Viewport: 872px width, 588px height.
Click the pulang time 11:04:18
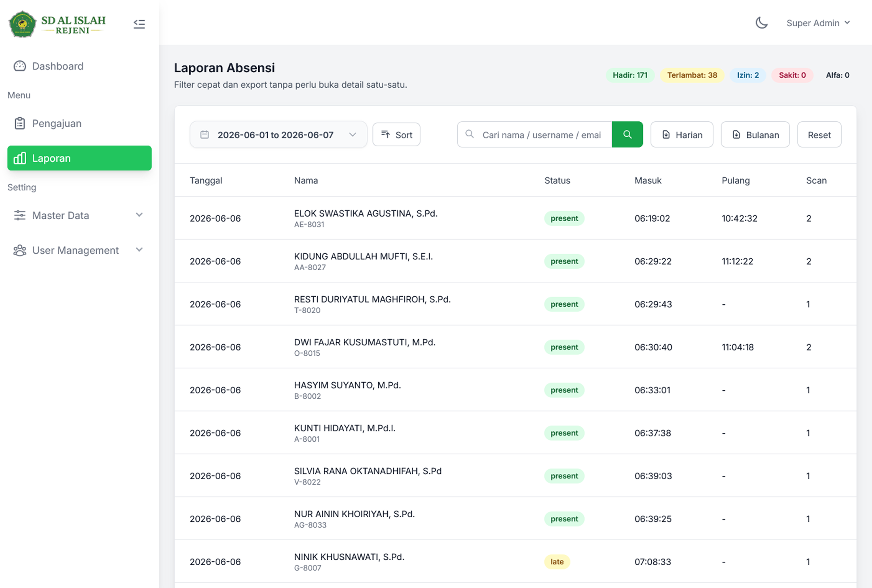point(737,347)
